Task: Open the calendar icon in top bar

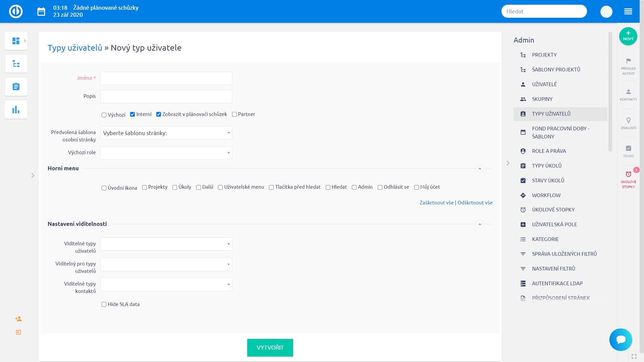Action: [41, 12]
